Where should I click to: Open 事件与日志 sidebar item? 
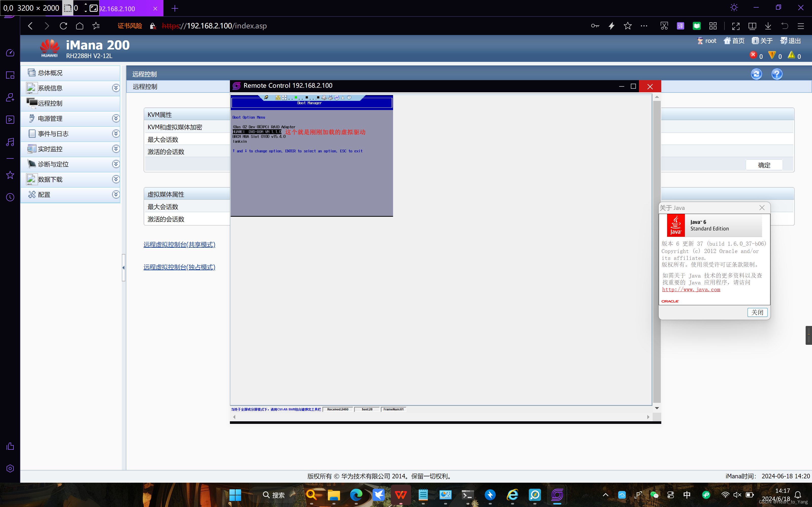tap(53, 134)
